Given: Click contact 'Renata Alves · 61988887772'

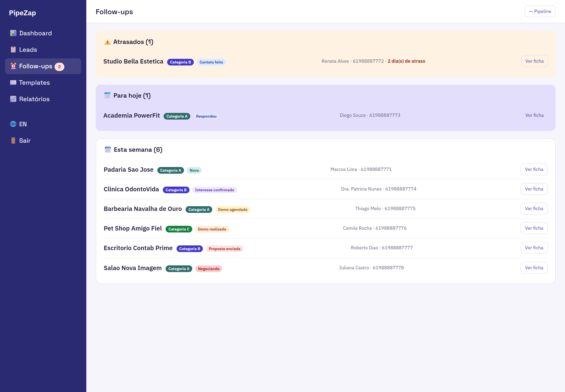Looking at the screenshot, I should [353, 61].
